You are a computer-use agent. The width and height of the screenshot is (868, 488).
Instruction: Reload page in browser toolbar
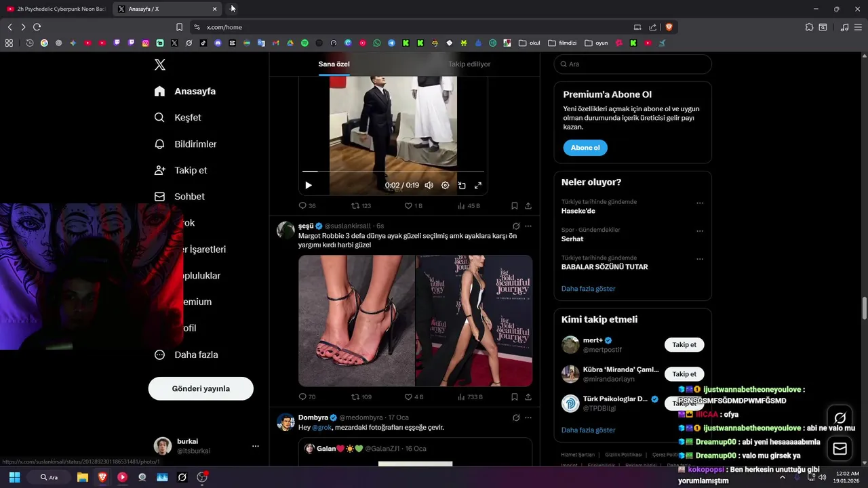[37, 27]
